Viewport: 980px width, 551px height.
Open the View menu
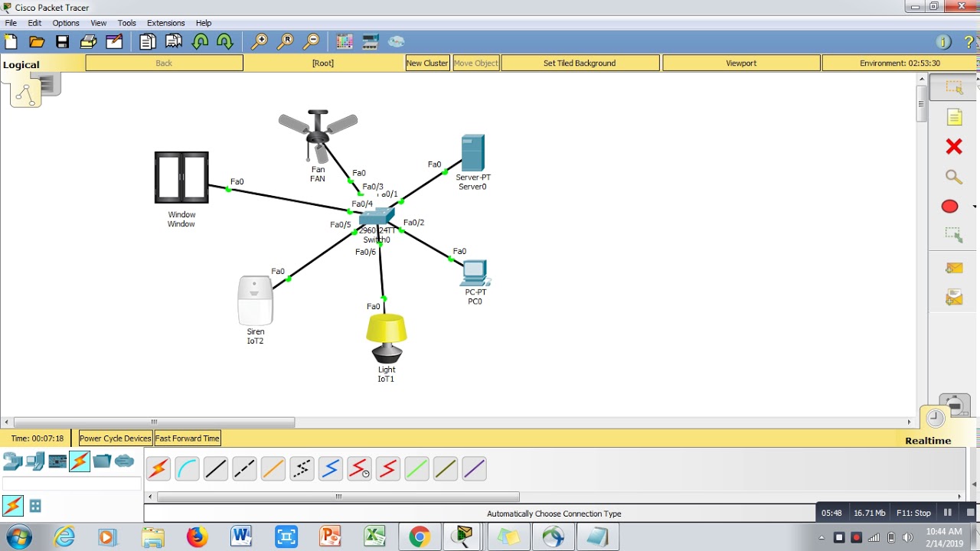click(x=99, y=23)
